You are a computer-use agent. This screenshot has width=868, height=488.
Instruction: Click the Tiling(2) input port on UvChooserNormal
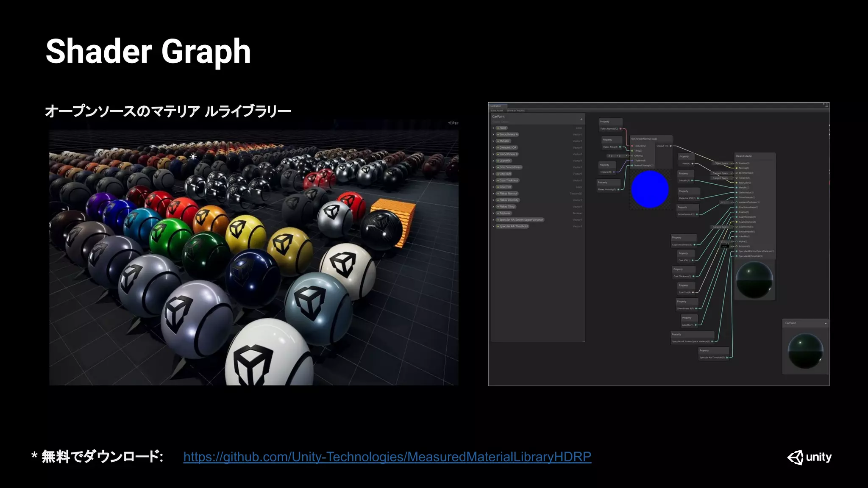click(x=632, y=151)
